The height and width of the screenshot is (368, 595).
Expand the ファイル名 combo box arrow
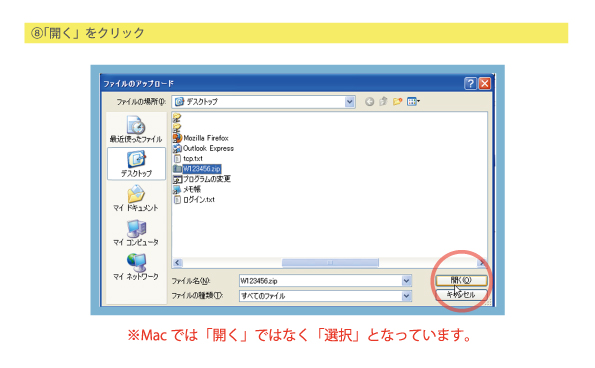tap(406, 281)
